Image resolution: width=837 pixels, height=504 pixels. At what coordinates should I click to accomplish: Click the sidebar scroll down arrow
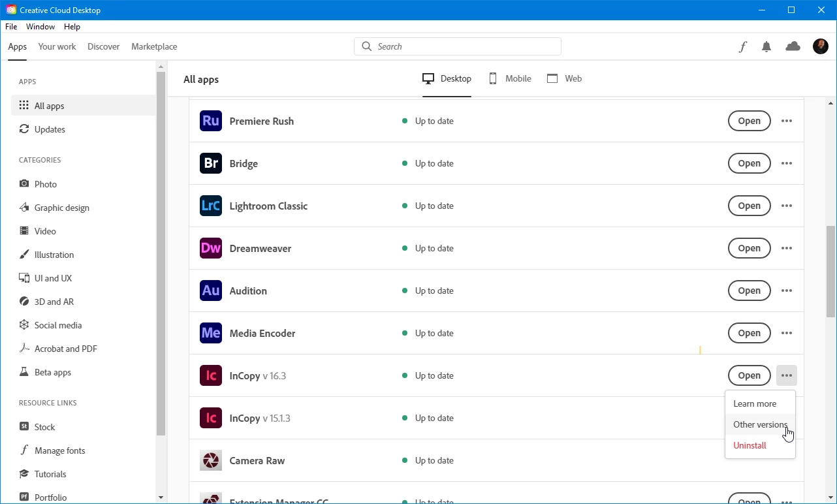pos(161,497)
